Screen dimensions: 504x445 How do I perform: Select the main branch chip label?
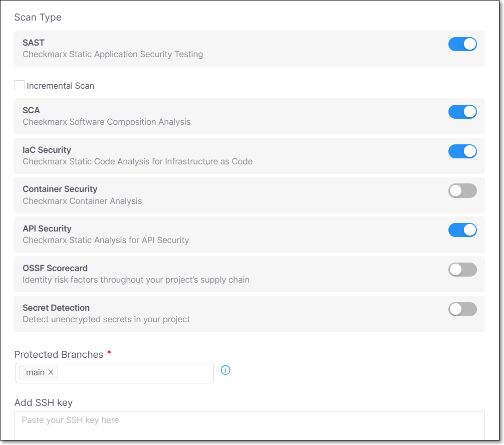[x=36, y=372]
